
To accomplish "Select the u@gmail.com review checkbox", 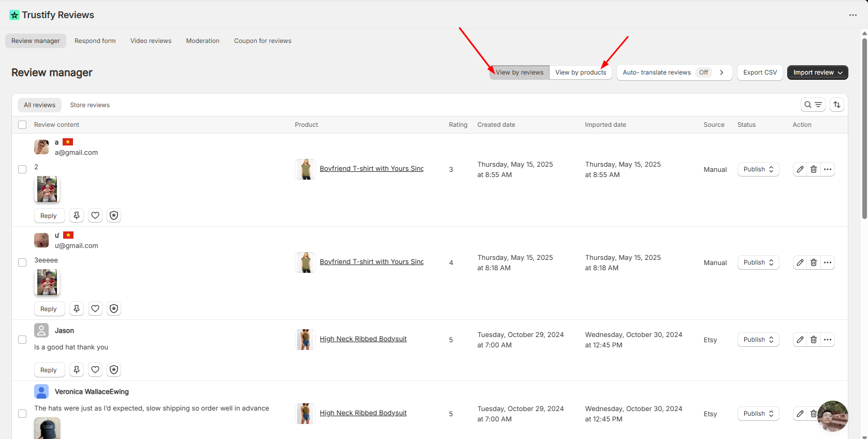I will click(22, 262).
